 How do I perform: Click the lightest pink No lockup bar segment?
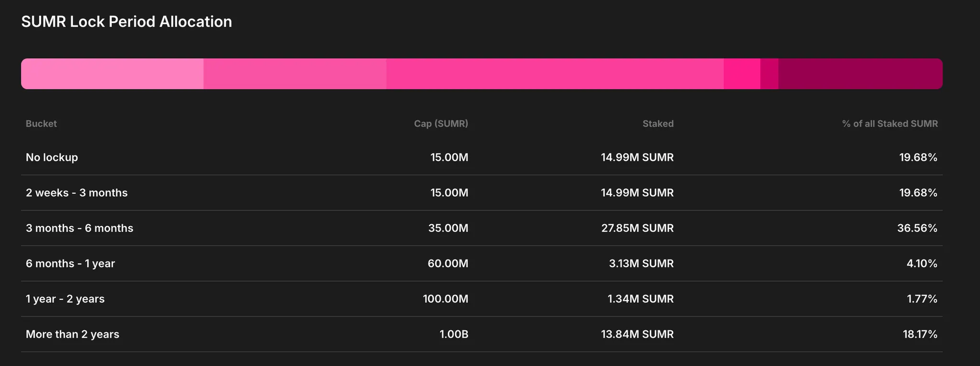coord(112,74)
